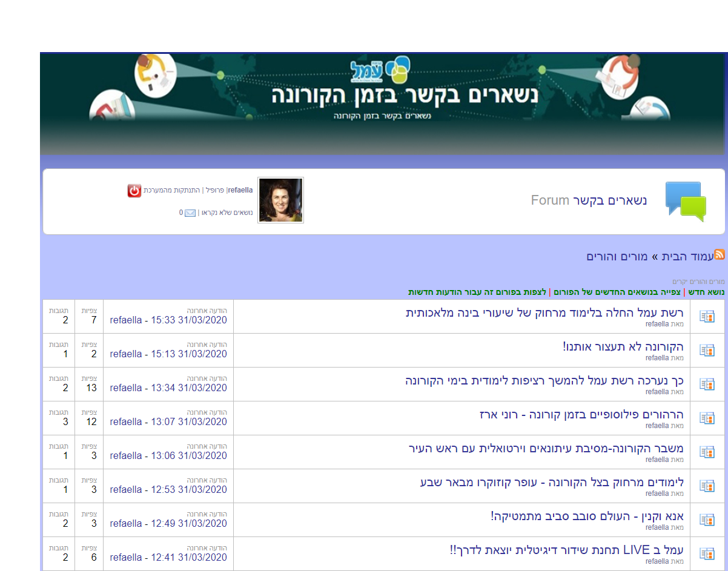Viewport: 728px width, 571px height.
Task: Click topic icon beside 'אנא וקנין' thread
Action: [707, 520]
